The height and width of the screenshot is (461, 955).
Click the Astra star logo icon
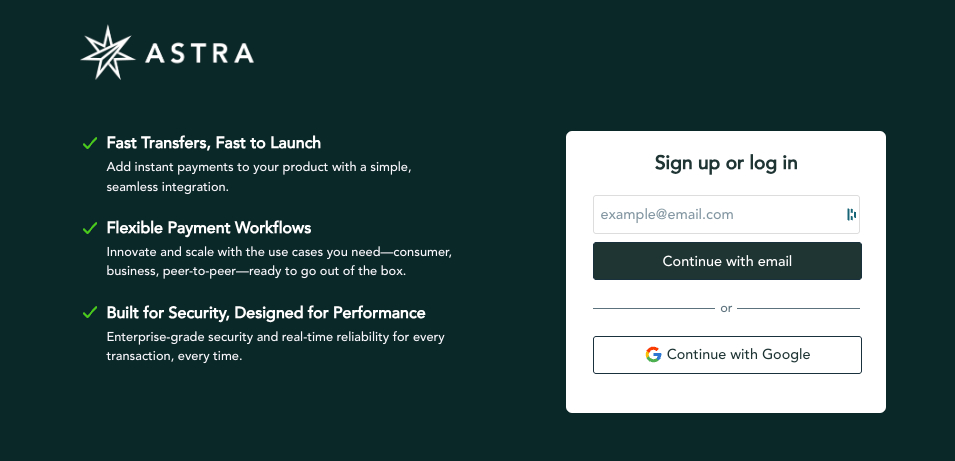[x=108, y=52]
